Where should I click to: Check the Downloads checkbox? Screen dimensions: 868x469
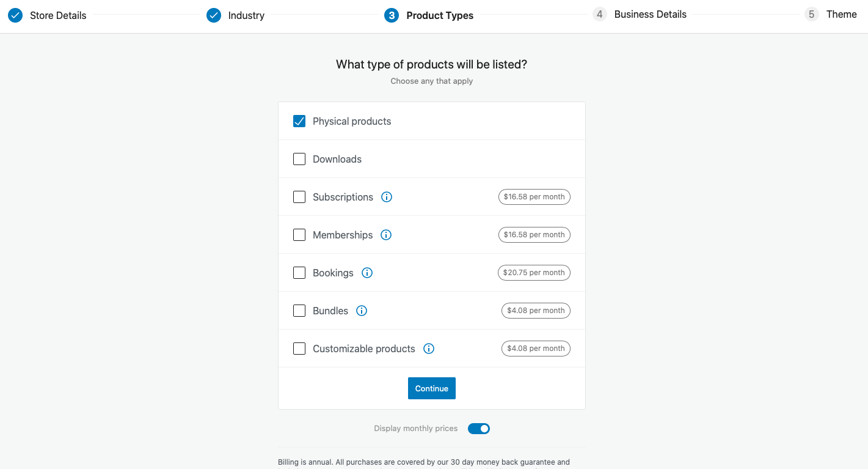299,159
